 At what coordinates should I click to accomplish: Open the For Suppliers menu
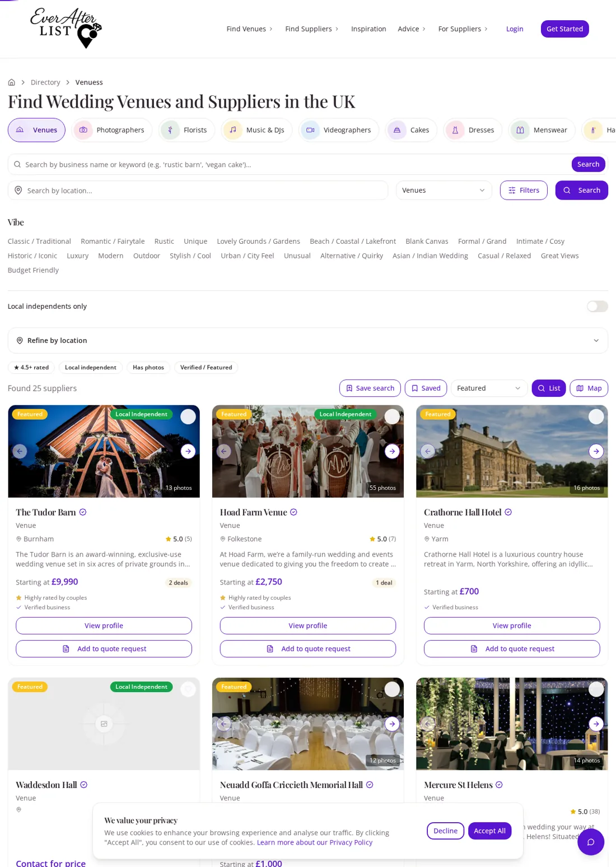(463, 29)
